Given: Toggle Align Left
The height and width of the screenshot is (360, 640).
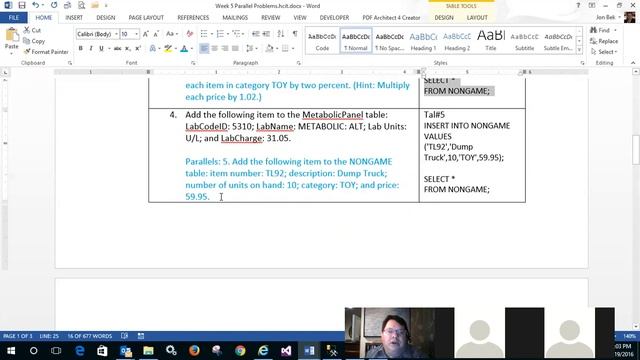Looking at the screenshot, I should tap(204, 49).
